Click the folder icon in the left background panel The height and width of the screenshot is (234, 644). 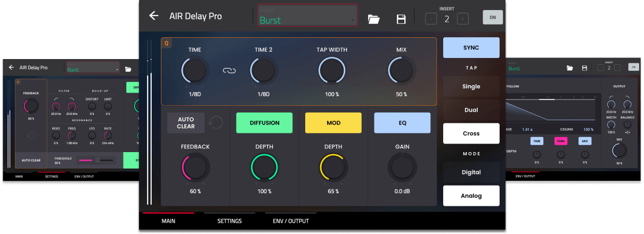pos(128,69)
